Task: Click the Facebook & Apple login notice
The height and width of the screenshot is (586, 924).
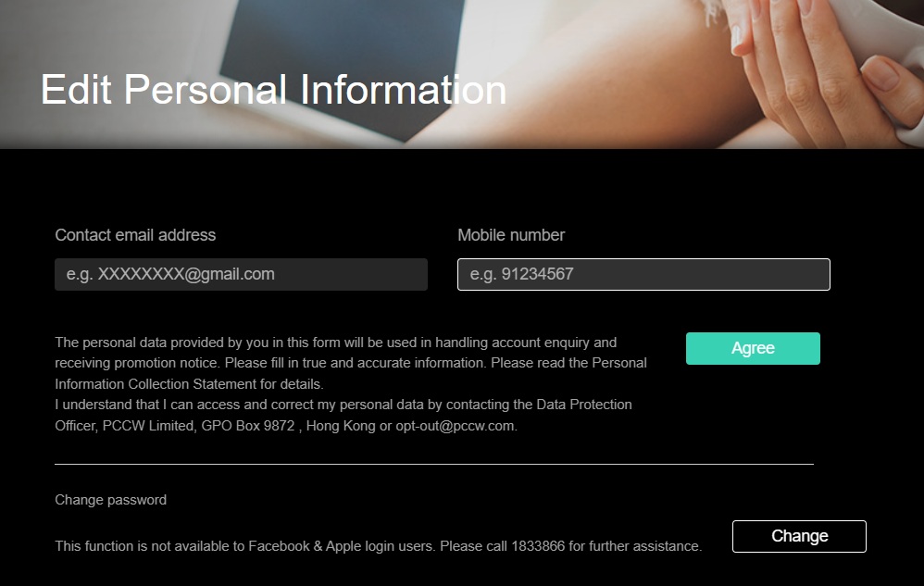Action: pos(379,546)
